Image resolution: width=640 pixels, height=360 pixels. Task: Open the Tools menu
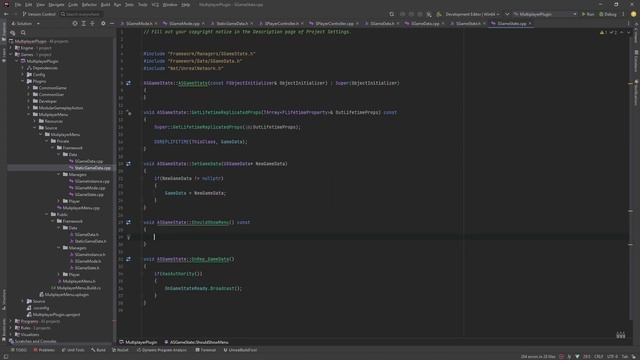[142, 4]
